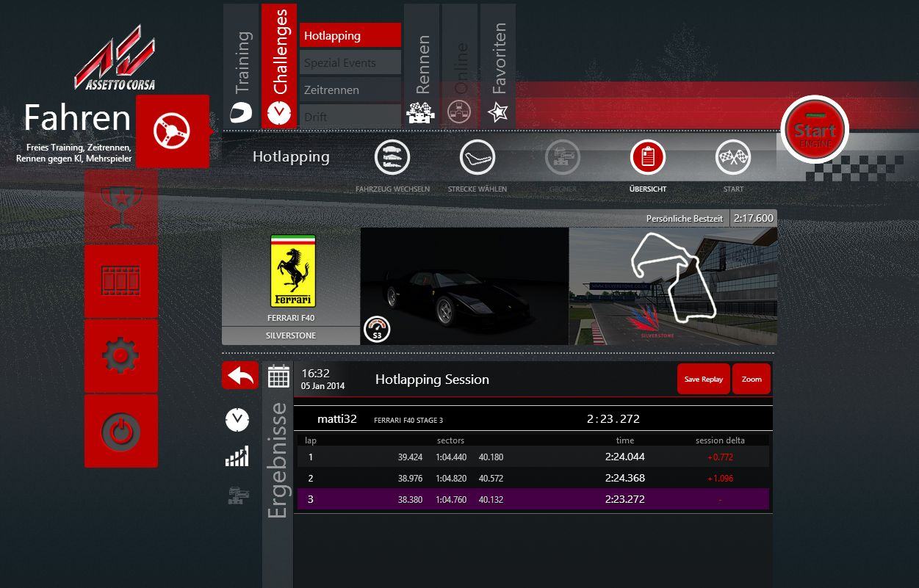Click the sectors column header
Screen dimensions: 919x588
(x=450, y=440)
